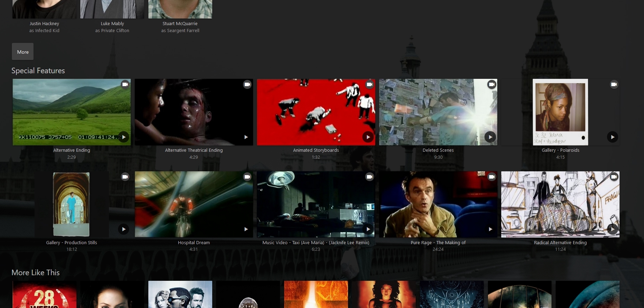Viewport: 644px width, 308px height.
Task: Open cast member Luke Mably's name
Action: (112, 24)
